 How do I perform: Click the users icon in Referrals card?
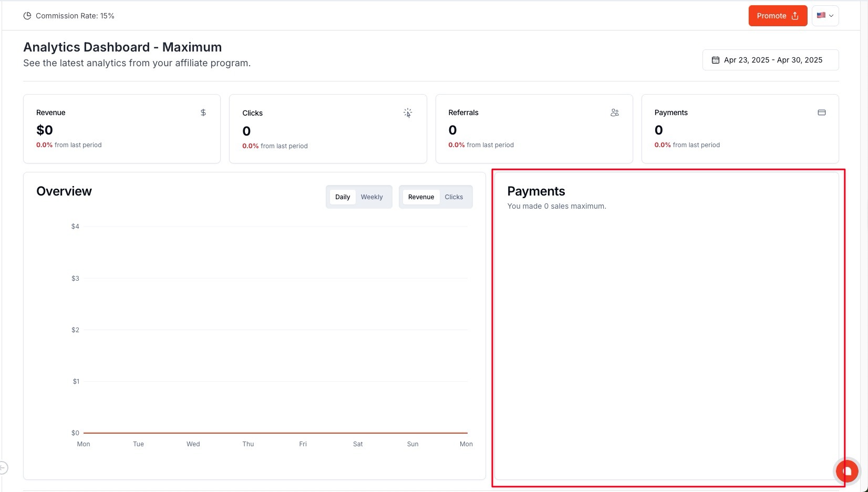615,112
